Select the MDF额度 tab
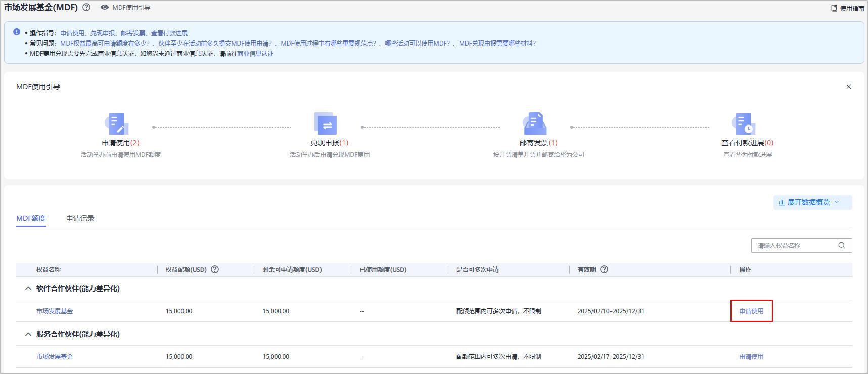Screen dimensions: 868x374 (31, 218)
